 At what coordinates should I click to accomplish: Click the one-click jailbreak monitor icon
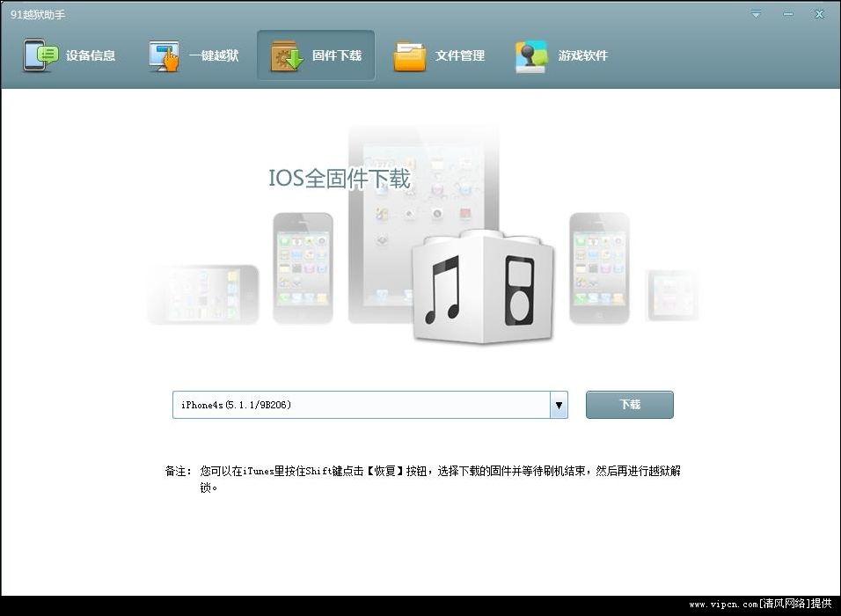(x=164, y=55)
